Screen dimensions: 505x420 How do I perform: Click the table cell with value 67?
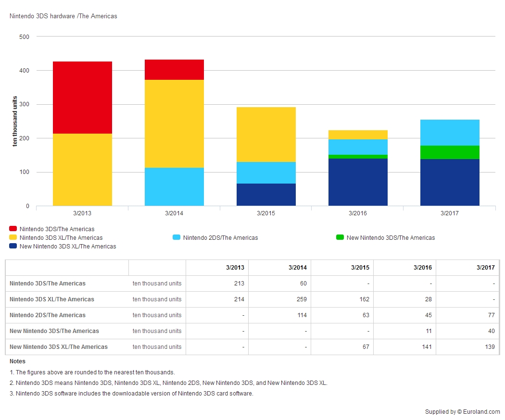(x=342, y=347)
